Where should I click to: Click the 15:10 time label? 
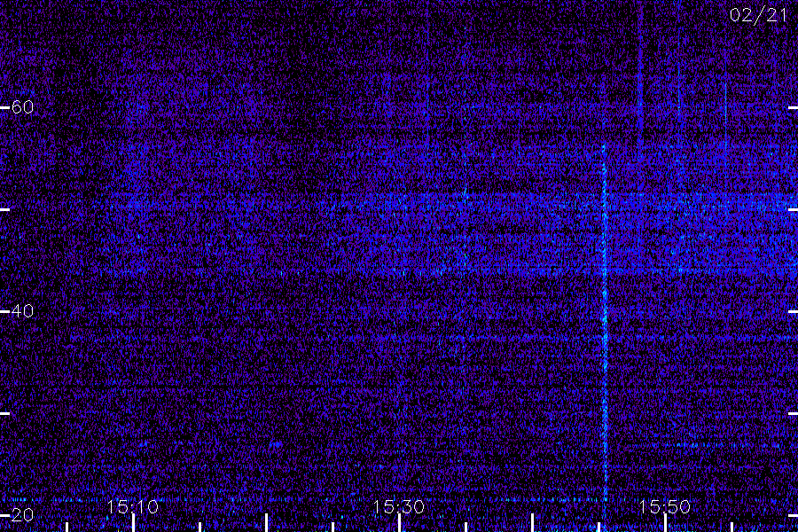[x=132, y=506]
